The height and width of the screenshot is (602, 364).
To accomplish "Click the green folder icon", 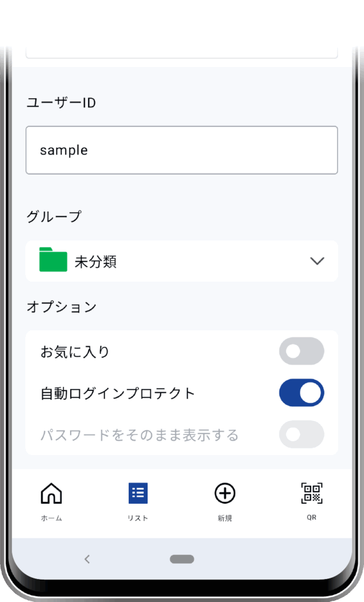I will pos(54,260).
